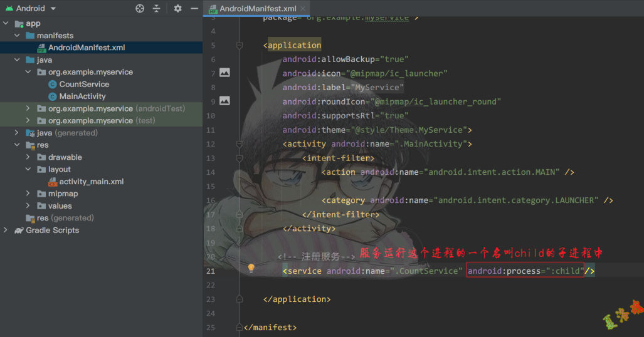
Task: Click the Select Opened File target icon
Action: pyautogui.click(x=140, y=8)
